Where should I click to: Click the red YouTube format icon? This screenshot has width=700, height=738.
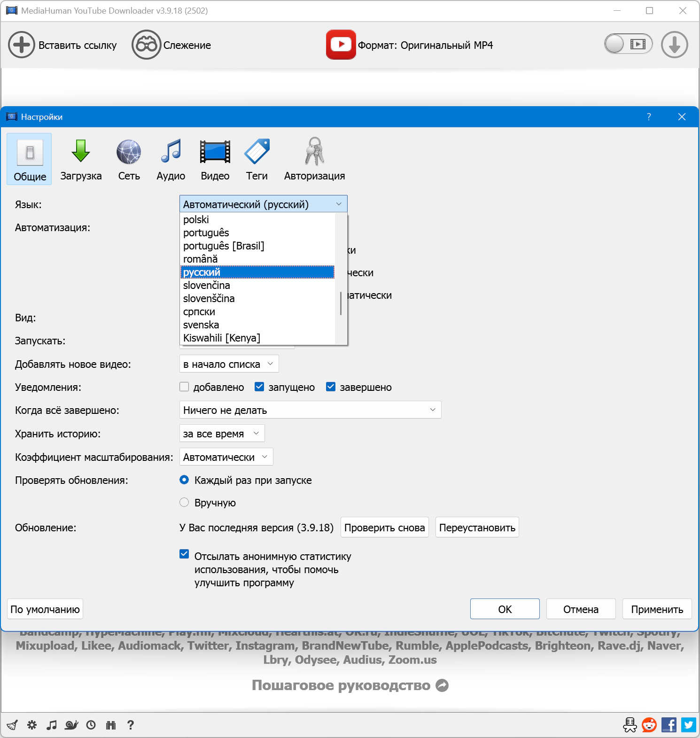pos(341,45)
